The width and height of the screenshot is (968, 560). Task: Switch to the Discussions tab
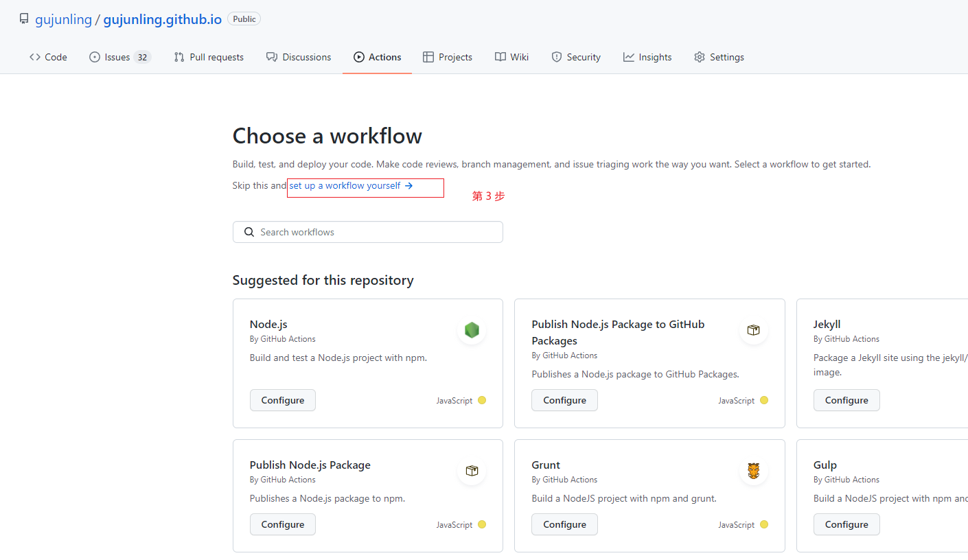pyautogui.click(x=299, y=57)
